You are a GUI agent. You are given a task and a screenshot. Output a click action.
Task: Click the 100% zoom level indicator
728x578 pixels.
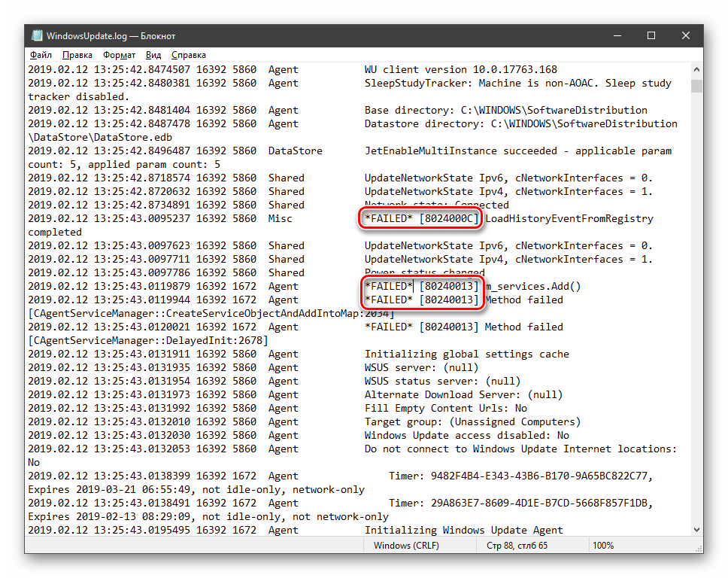click(x=603, y=546)
